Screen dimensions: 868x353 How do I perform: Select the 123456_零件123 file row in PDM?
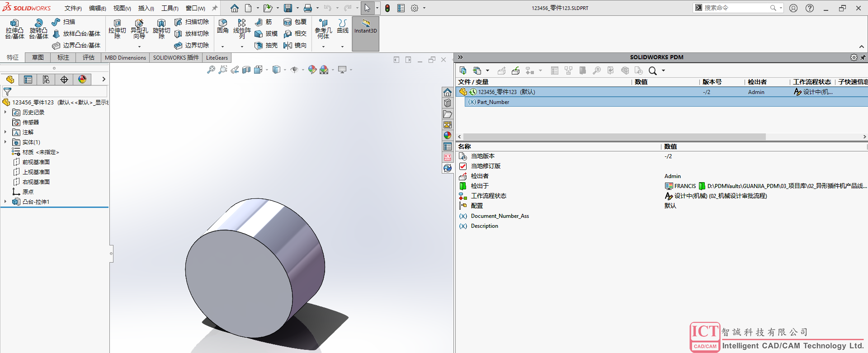click(x=662, y=92)
